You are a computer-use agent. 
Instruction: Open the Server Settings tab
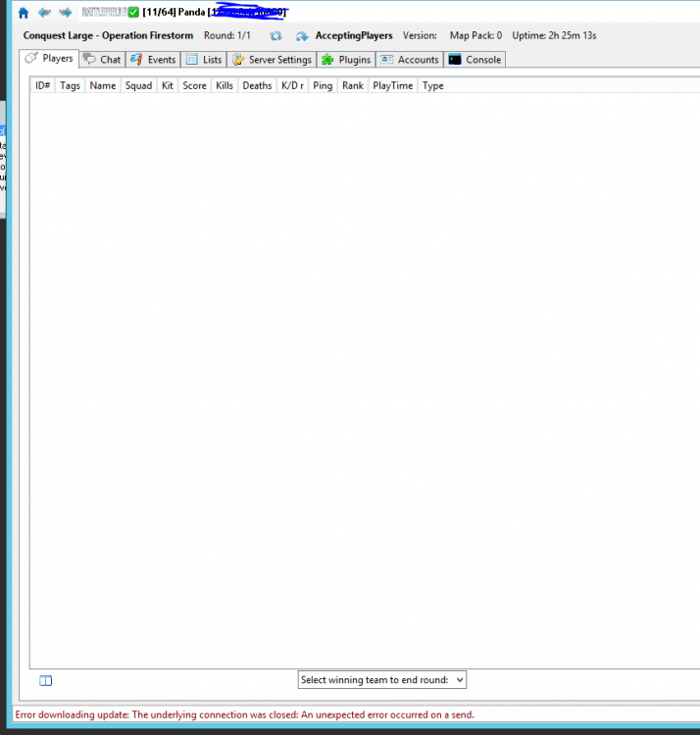coord(272,60)
